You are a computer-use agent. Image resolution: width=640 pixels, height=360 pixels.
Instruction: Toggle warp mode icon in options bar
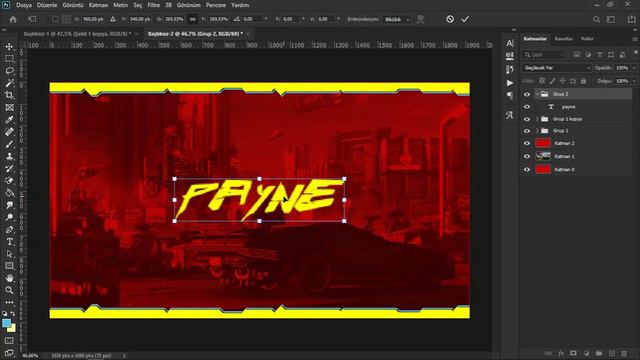click(x=420, y=19)
